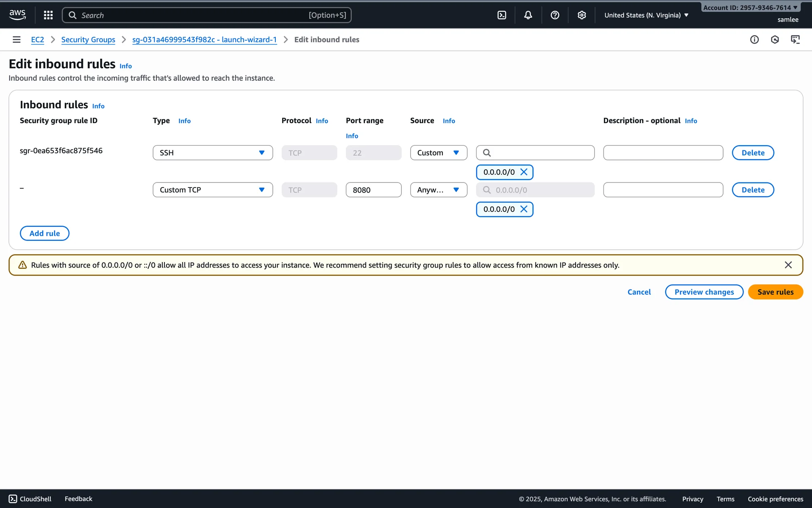The width and height of the screenshot is (812, 508).
Task: Expand the SSH type dropdown
Action: [x=213, y=153]
